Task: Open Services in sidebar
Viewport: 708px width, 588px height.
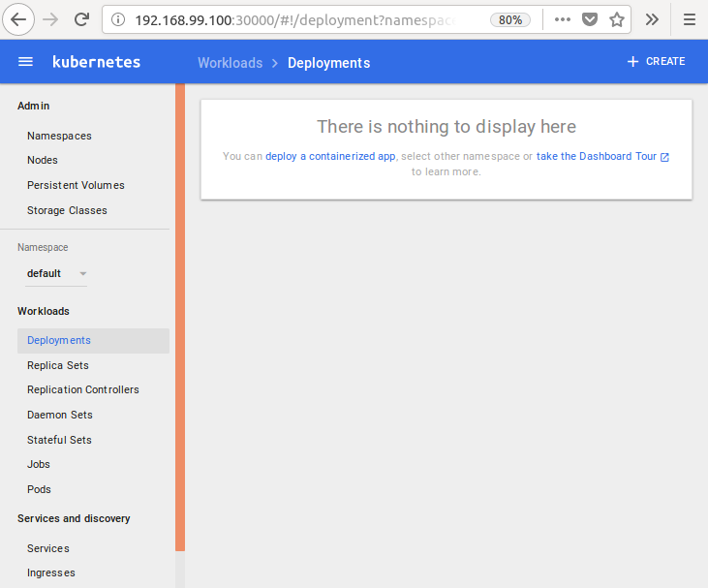Action: pyautogui.click(x=48, y=548)
